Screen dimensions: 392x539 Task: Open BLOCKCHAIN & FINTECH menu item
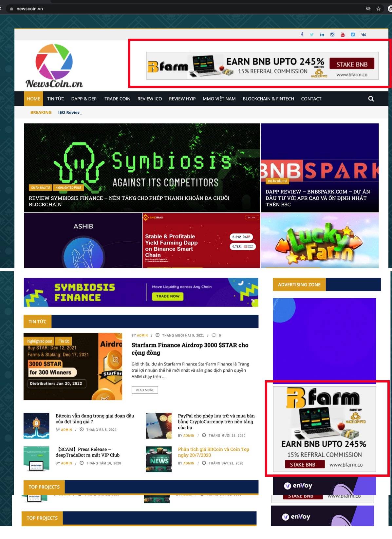268,99
